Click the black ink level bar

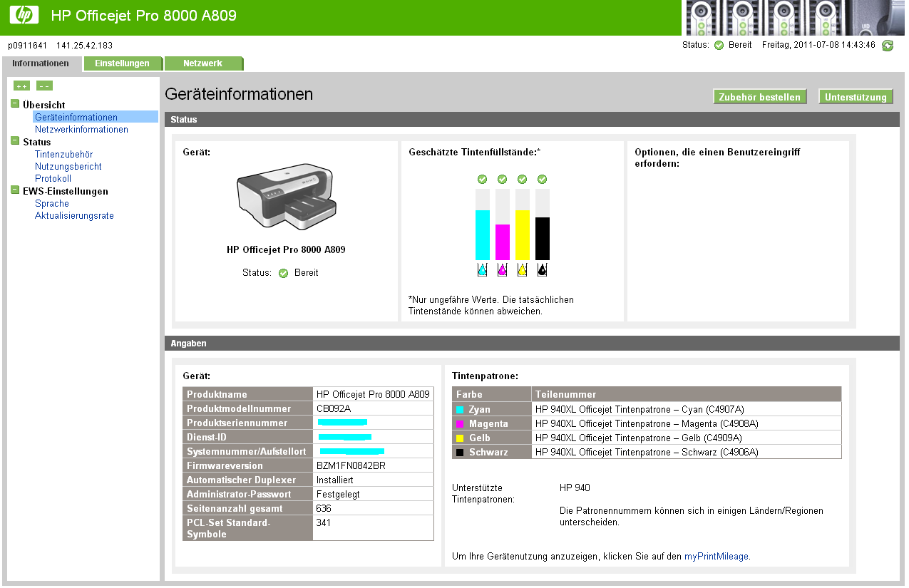[x=543, y=225]
